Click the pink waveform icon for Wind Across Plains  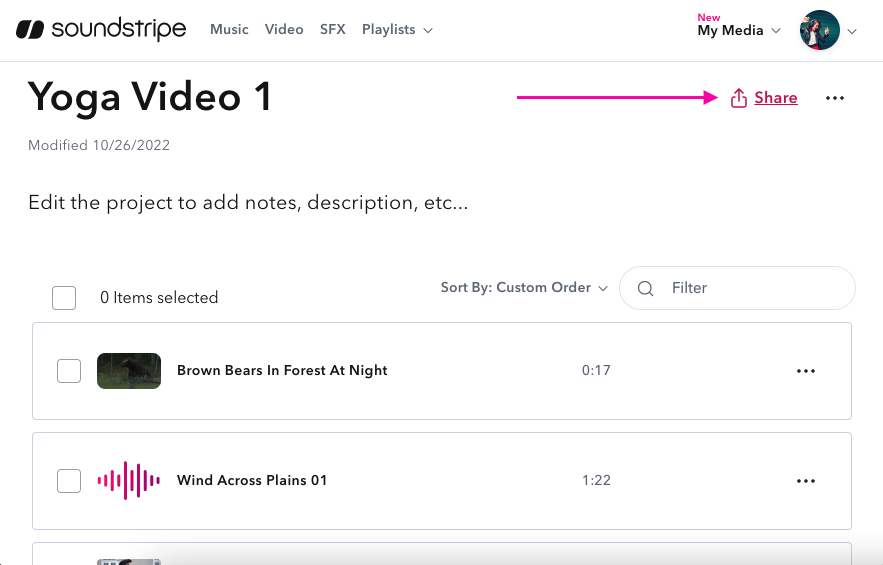(x=128, y=481)
